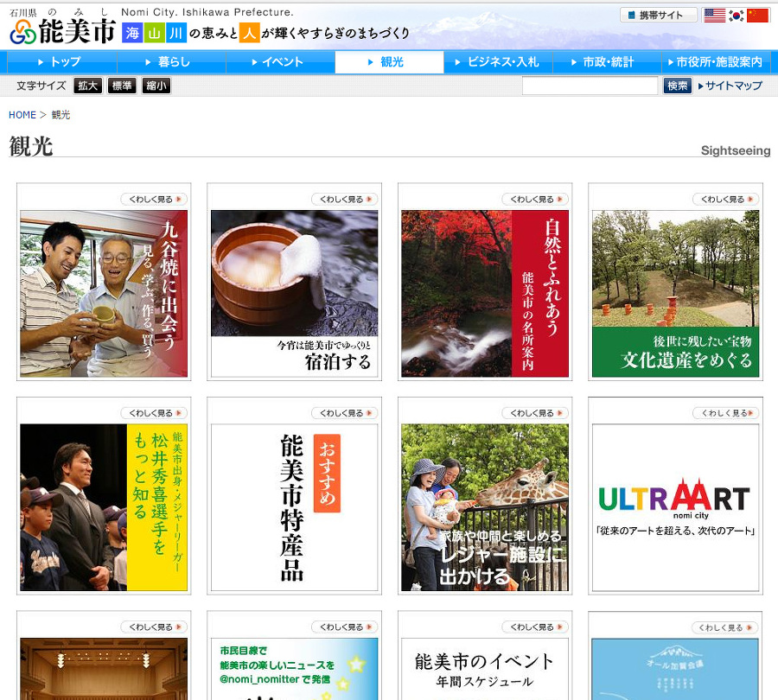Click くわしく見る above the 特産品 card

(345, 413)
